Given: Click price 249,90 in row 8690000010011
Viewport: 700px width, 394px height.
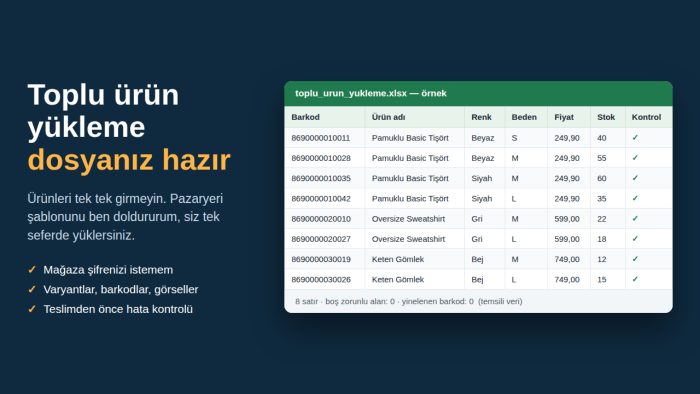Looking at the screenshot, I should (x=567, y=138).
